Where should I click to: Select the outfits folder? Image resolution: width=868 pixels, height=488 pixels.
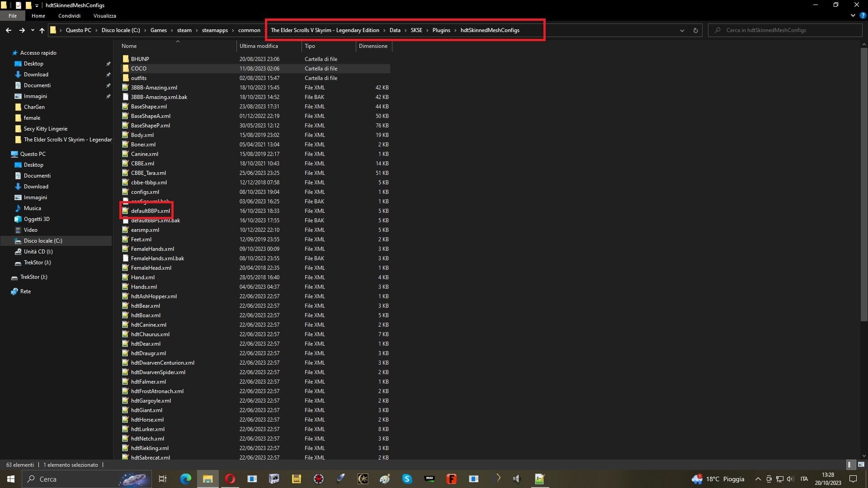point(138,78)
